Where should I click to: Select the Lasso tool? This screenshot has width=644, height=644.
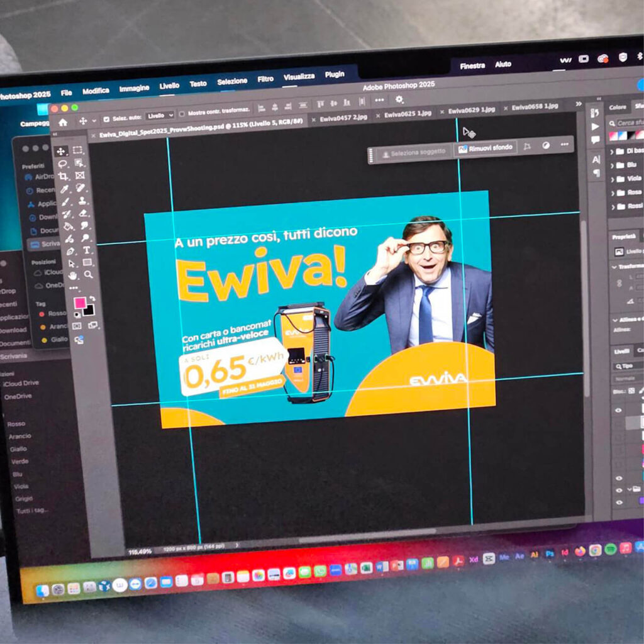[x=63, y=164]
